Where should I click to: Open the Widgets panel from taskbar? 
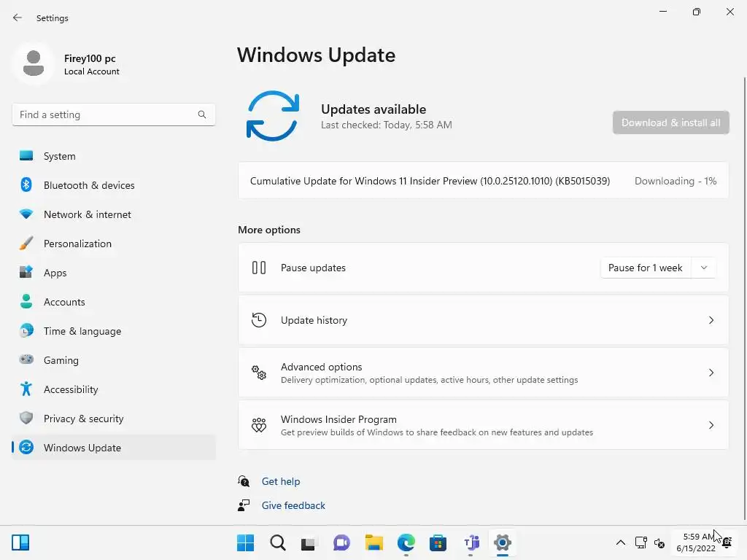[x=20, y=542]
